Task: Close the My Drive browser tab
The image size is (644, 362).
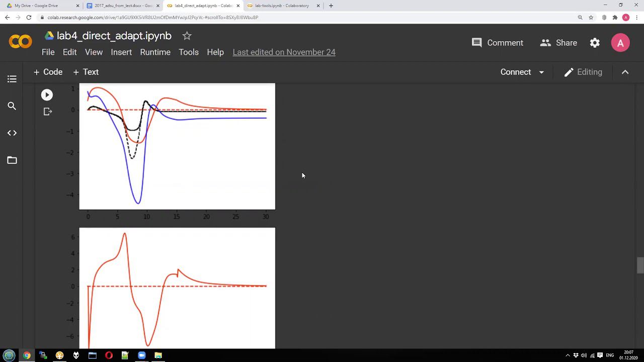Action: click(x=77, y=6)
